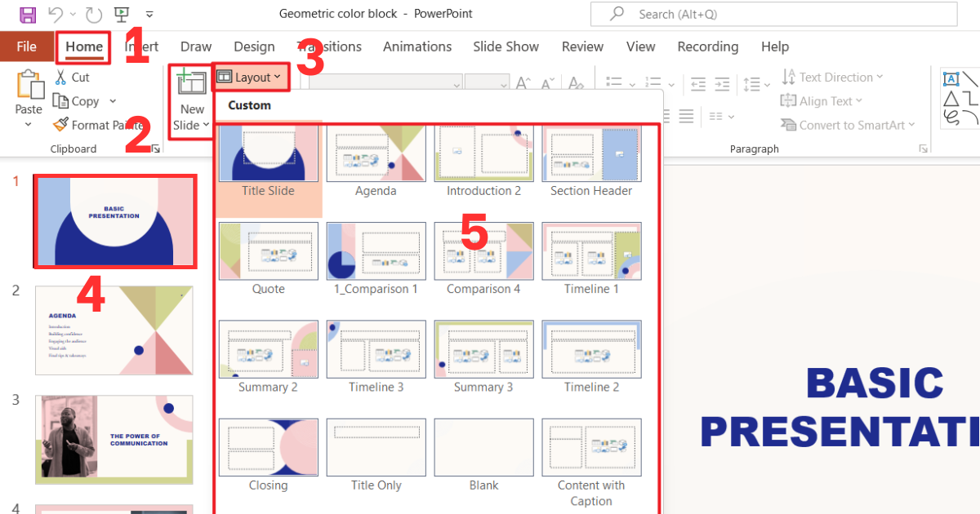Click the Copy icon in Clipboard group
This screenshot has height=514, width=980.
59,100
